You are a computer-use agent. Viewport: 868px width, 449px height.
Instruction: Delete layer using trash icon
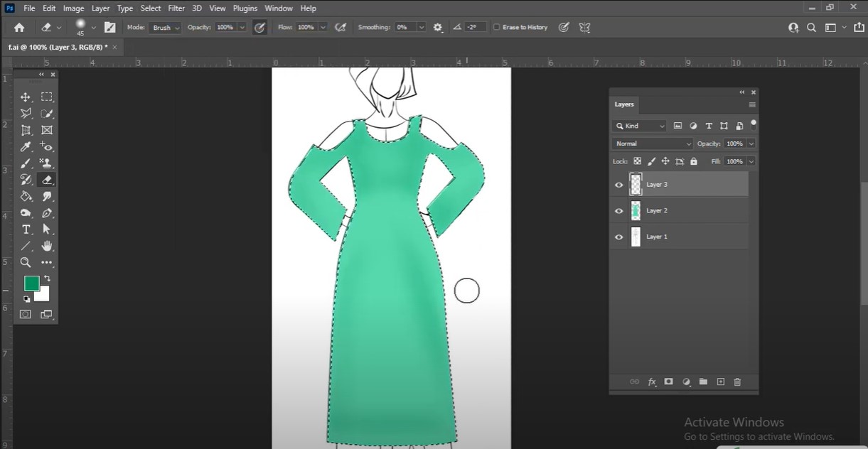point(737,382)
